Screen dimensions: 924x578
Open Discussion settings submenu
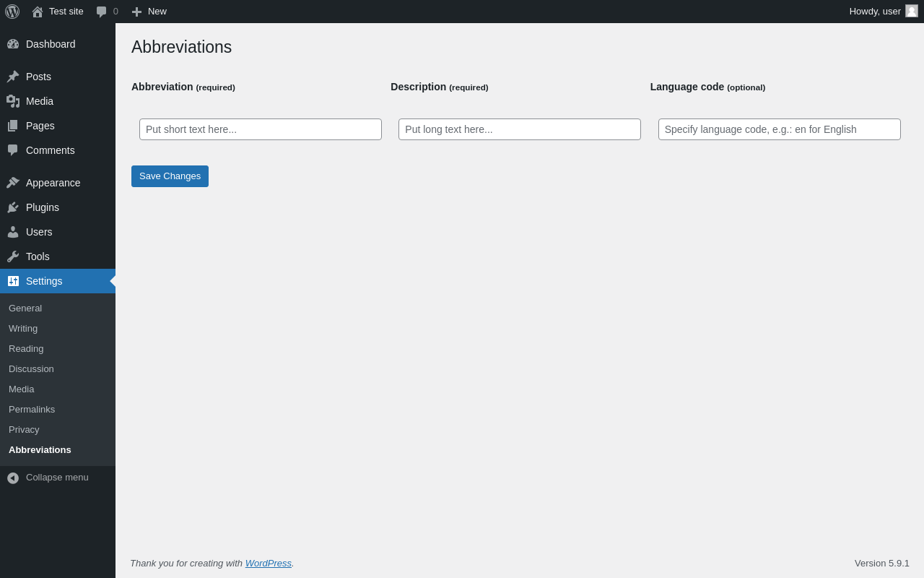point(31,368)
